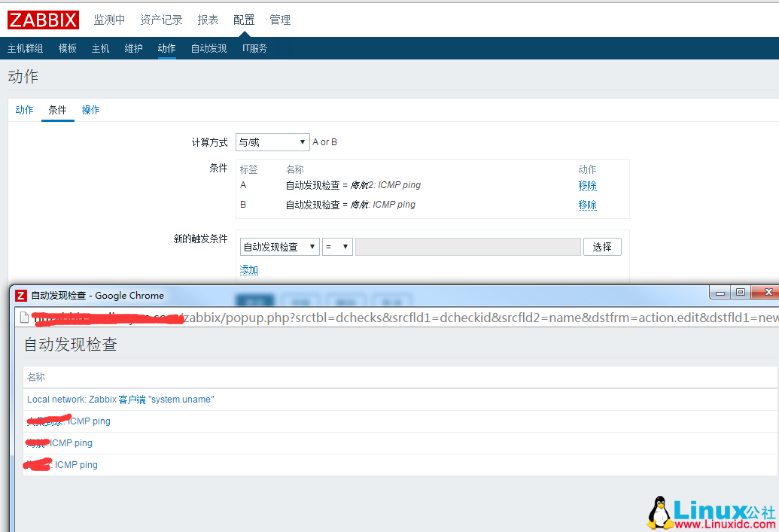Minimize the Chrome popup window
779x532 pixels.
point(720,292)
